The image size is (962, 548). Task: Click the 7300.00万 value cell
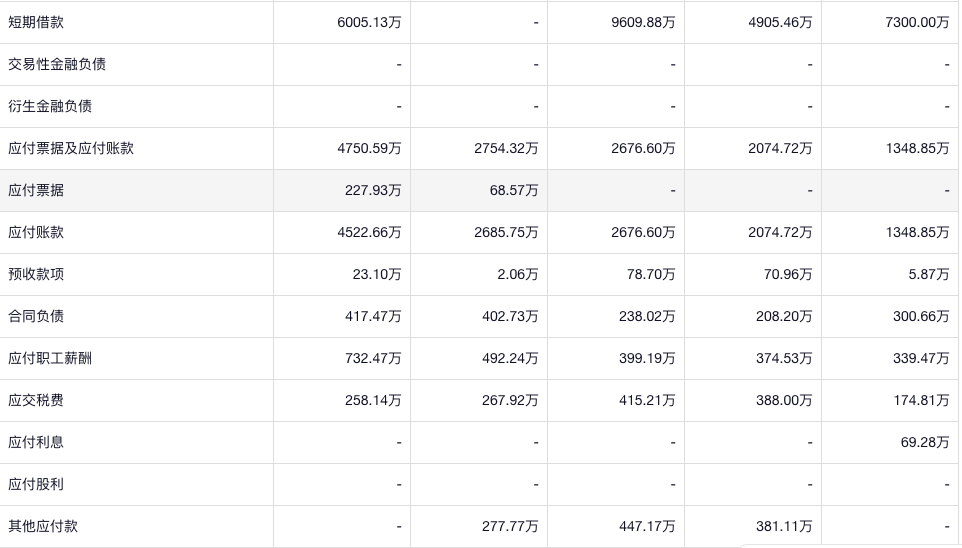[917, 22]
